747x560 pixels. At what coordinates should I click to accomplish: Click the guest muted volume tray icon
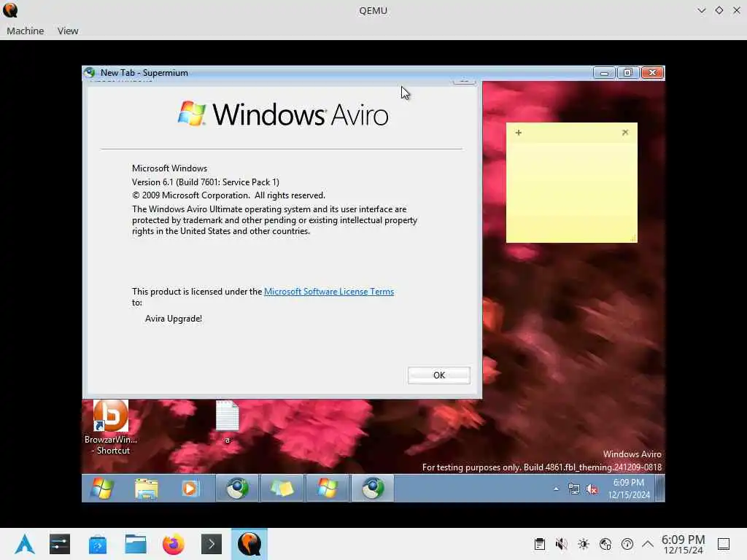592,489
